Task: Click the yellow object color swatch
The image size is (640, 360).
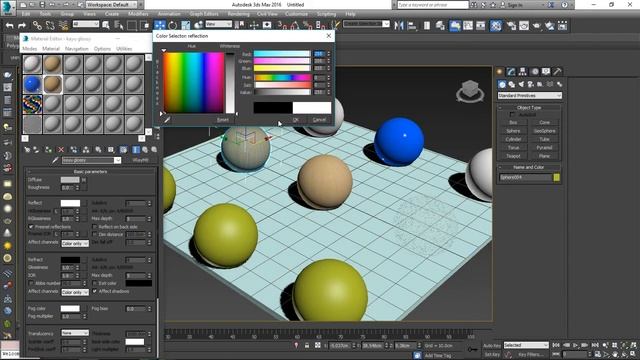Action: (x=557, y=178)
